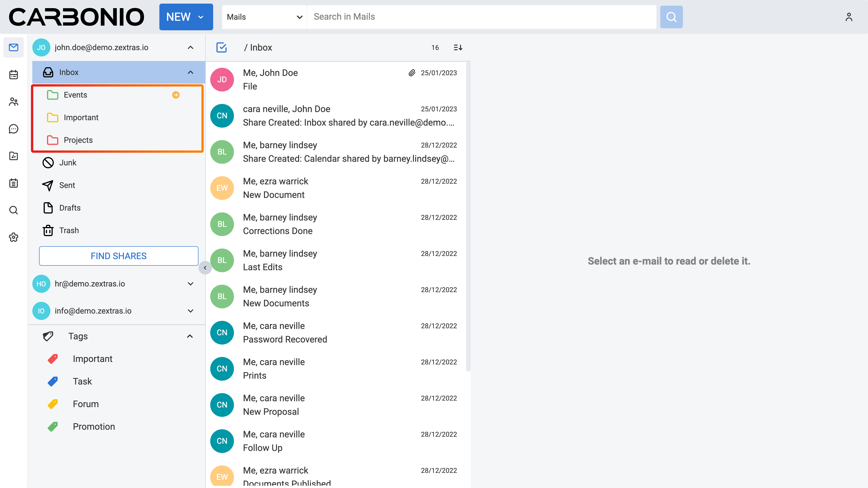Open Settings gear in sidebar
The width and height of the screenshot is (868, 488).
pos(14,237)
